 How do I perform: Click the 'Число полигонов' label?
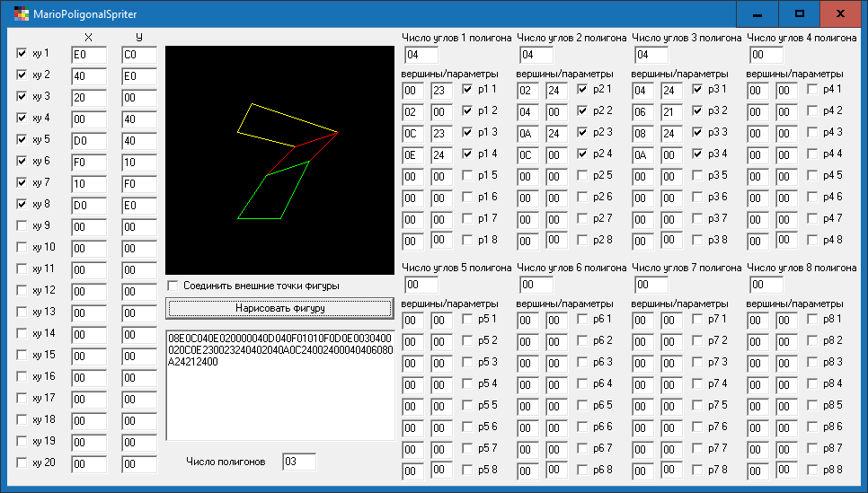tap(226, 462)
